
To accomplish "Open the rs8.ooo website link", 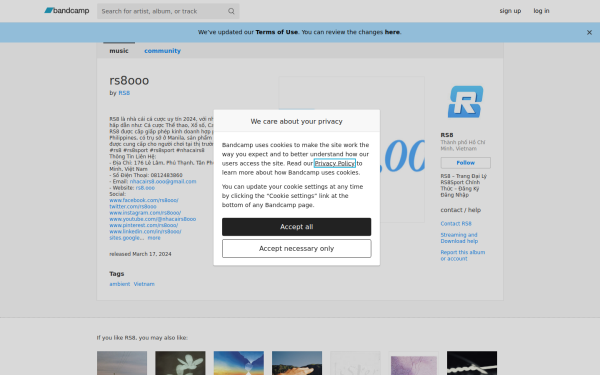I will coord(145,188).
